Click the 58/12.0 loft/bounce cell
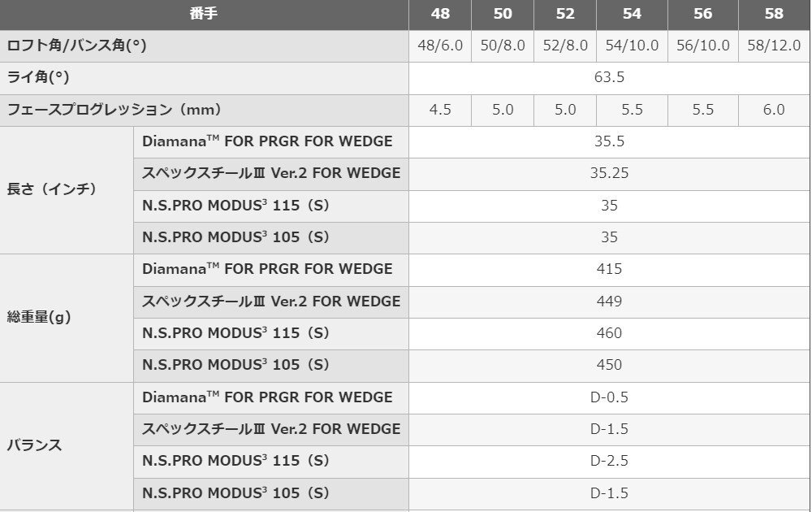 (774, 46)
